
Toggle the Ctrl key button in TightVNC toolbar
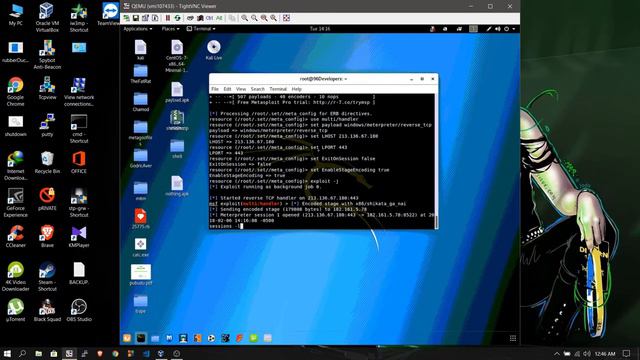pos(209,18)
